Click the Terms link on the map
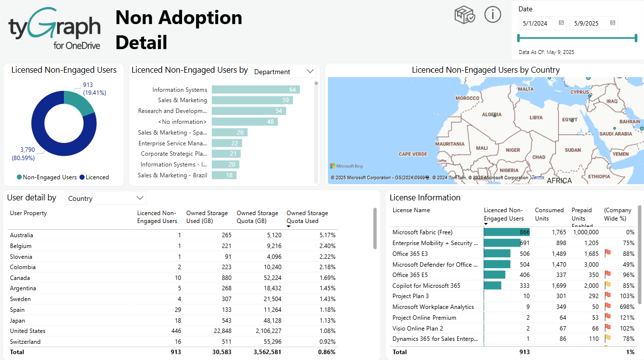Image resolution: width=644 pixels, height=360 pixels. 537,177
